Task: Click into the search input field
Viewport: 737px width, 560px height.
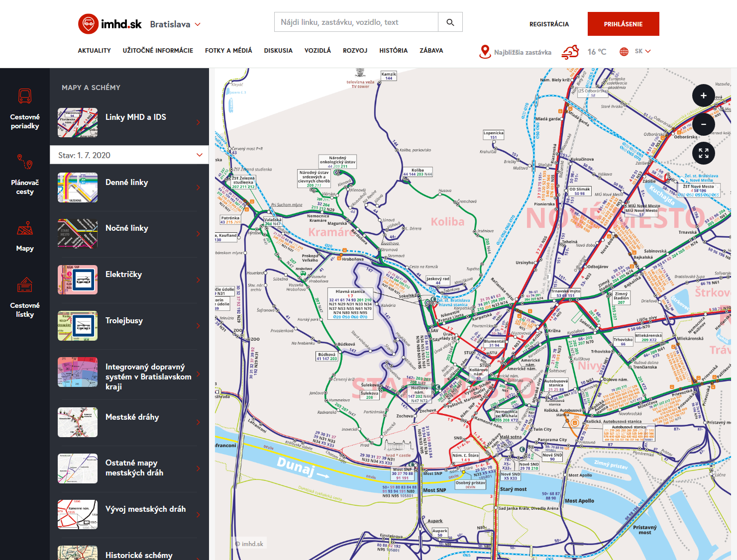Action: point(356,22)
